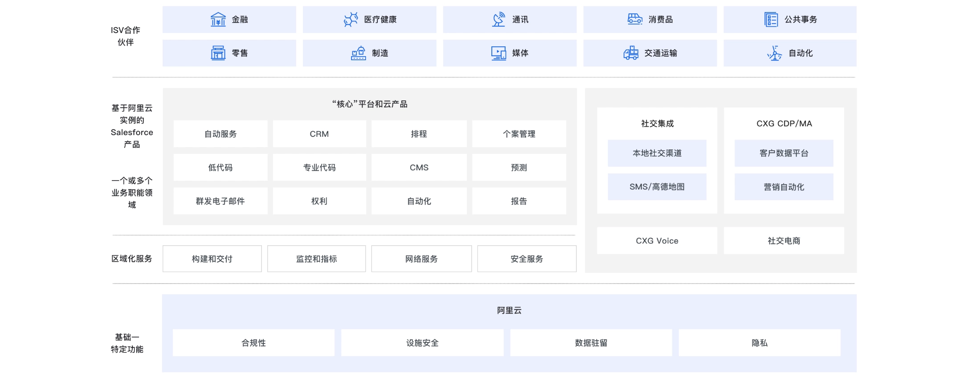The width and height of the screenshot is (980, 379).
Task: Choose the 低代码 box
Action: click(220, 168)
